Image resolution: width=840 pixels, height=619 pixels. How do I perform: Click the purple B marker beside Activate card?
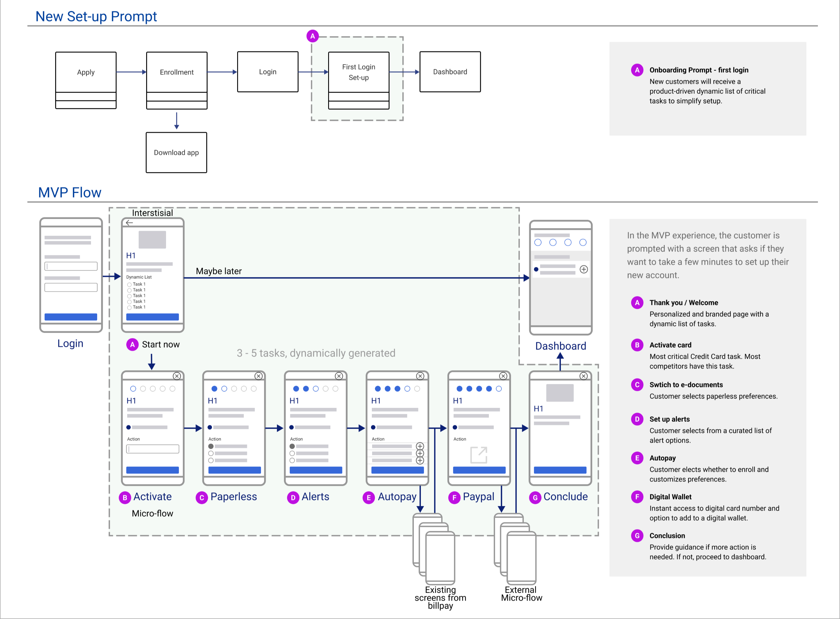click(637, 345)
